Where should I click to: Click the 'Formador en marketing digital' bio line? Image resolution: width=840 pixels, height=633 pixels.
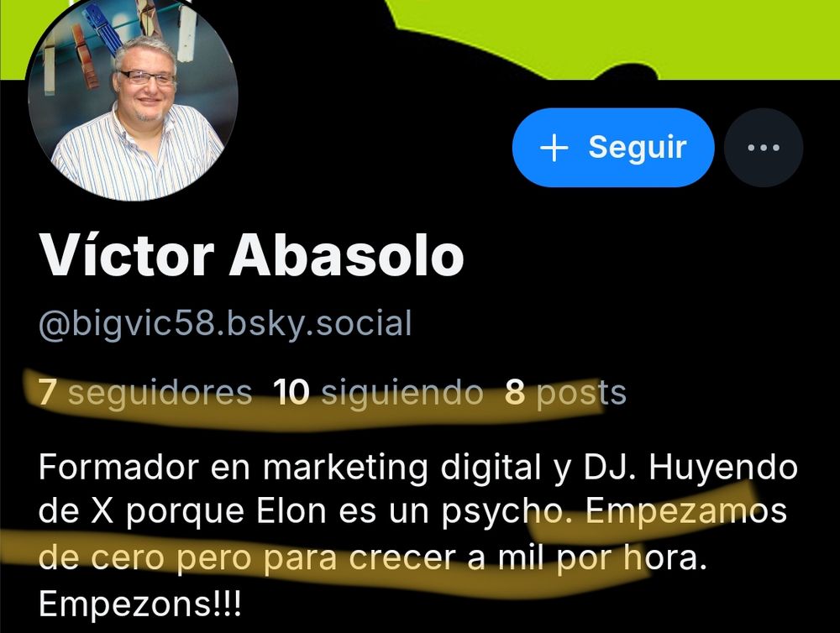point(290,467)
